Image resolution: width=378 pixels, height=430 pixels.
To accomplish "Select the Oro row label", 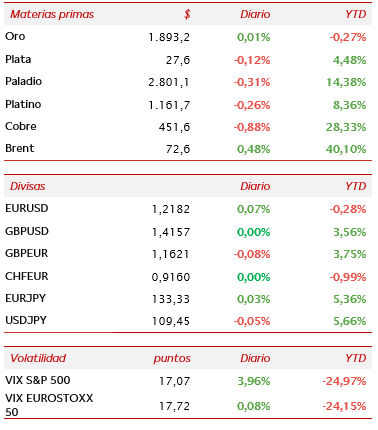I will point(15,36).
